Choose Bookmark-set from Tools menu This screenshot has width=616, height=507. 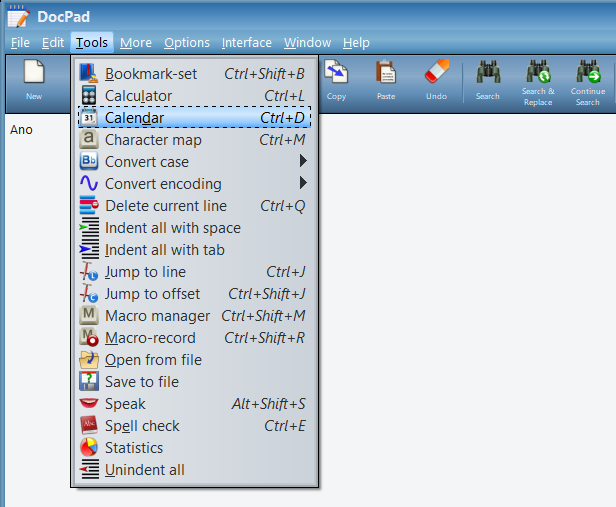(195, 73)
